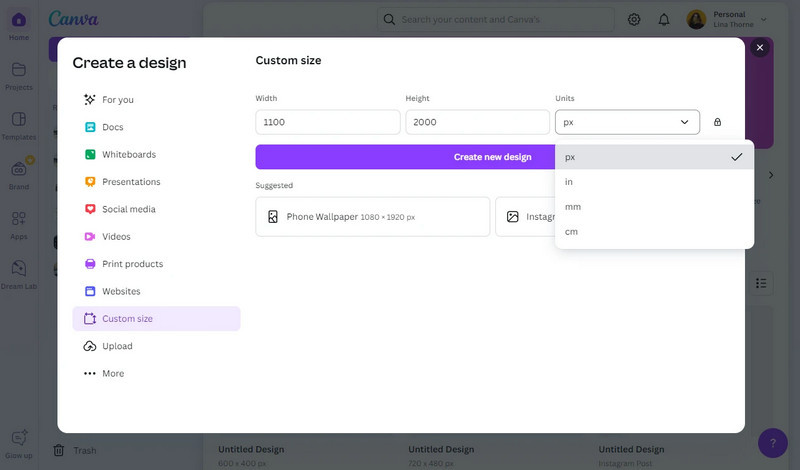Collapse the Units dropdown box
The image size is (800, 470).
coord(627,122)
